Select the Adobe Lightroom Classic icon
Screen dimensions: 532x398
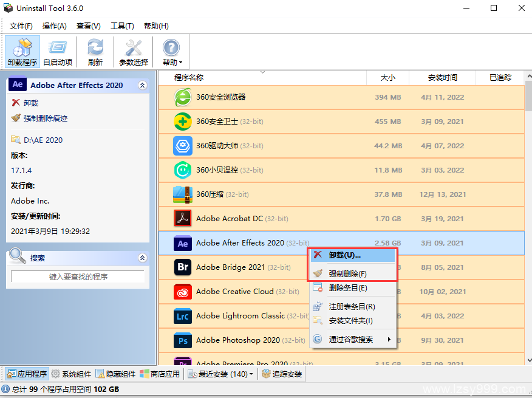coord(183,316)
